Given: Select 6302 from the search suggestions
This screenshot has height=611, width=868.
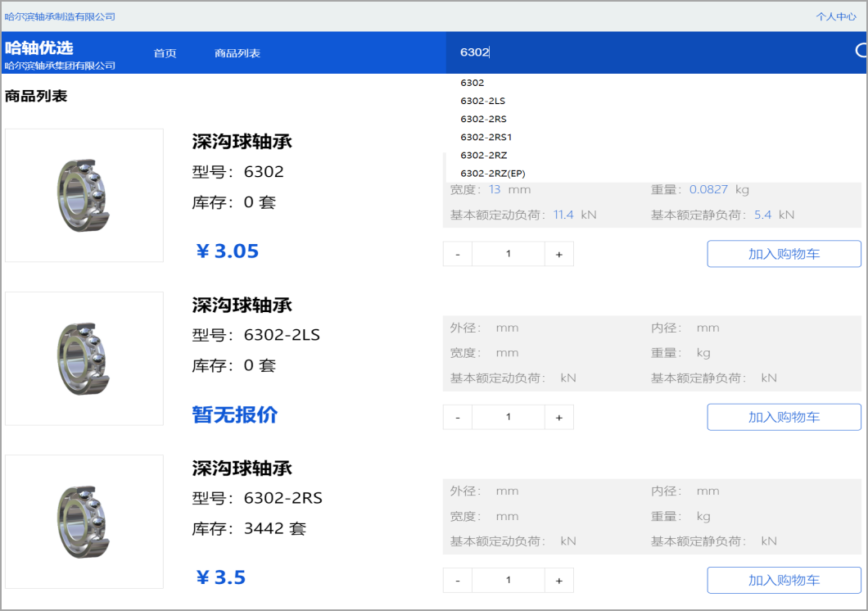Looking at the screenshot, I should pyautogui.click(x=472, y=82).
